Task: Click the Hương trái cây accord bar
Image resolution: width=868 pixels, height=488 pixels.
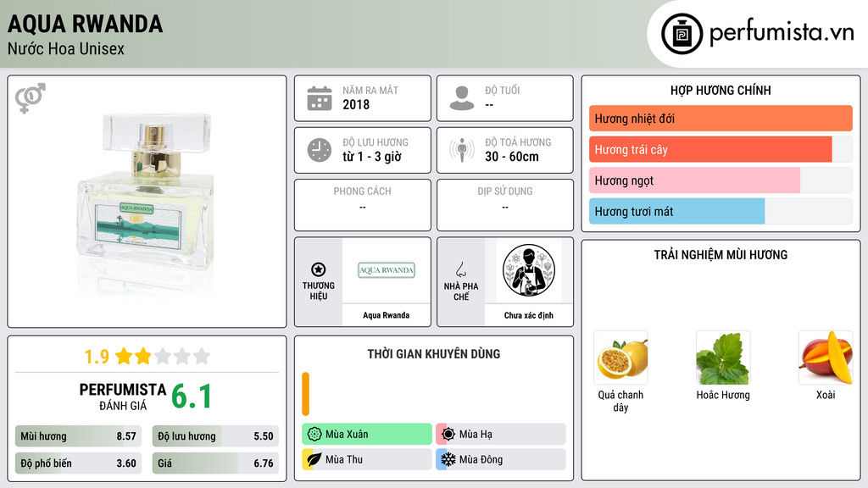Action: pyautogui.click(x=721, y=149)
